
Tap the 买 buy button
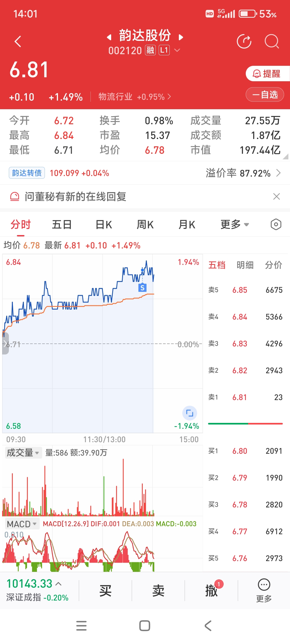pyautogui.click(x=105, y=591)
